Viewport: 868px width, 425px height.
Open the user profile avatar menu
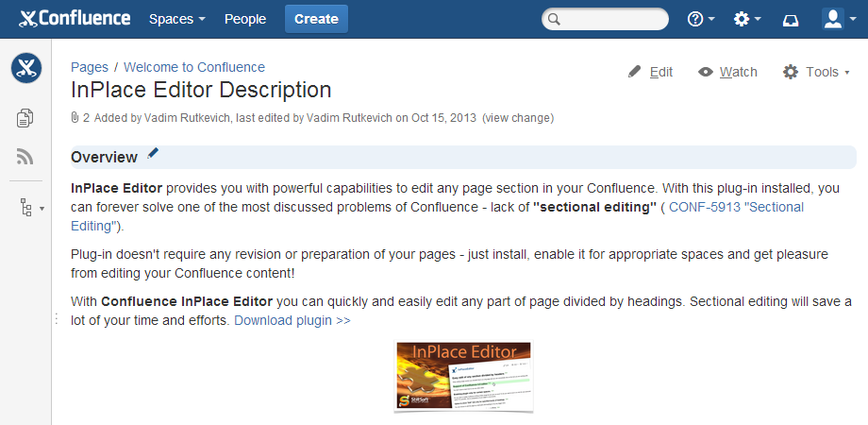pyautogui.click(x=839, y=19)
